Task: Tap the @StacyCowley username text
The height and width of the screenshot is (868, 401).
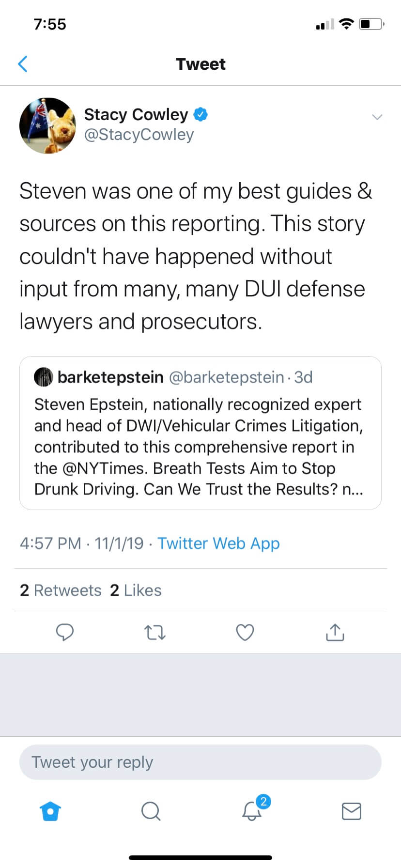Action: click(139, 135)
